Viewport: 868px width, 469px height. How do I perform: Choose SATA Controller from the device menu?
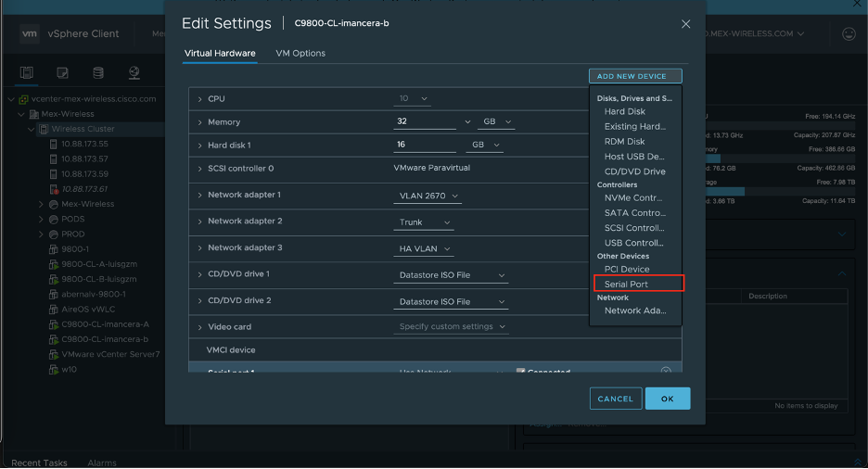pyautogui.click(x=635, y=213)
